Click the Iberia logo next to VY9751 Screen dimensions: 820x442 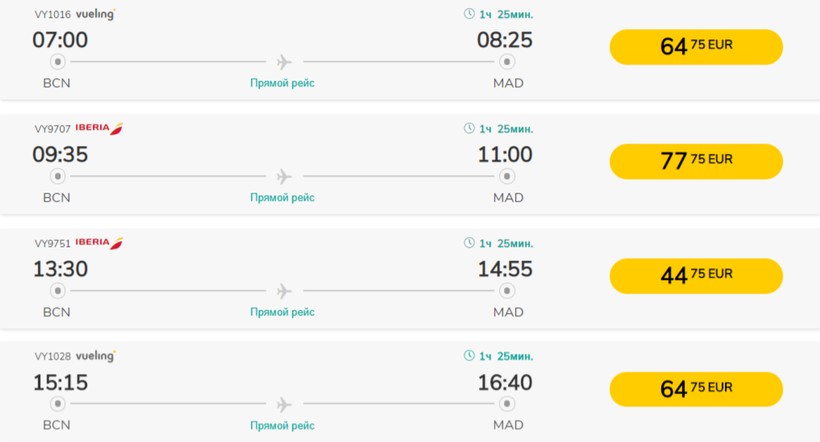click(99, 243)
